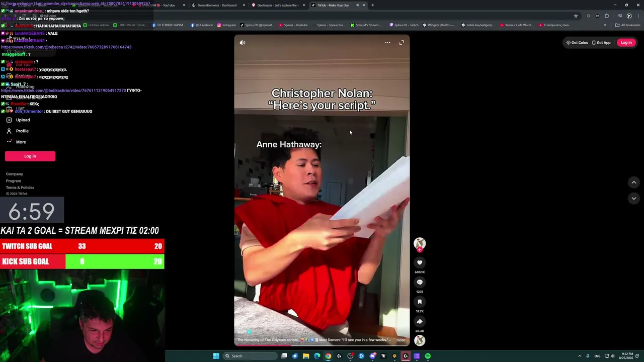Image resolution: width=644 pixels, height=362 pixels.
Task: Switch to the StreamElements Dashboard tab
Action: point(217,5)
